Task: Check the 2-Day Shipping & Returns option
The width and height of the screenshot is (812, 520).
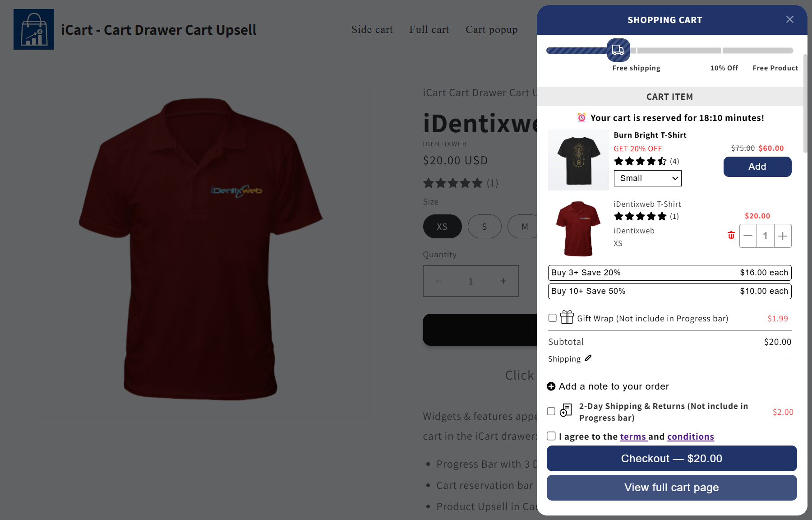Action: (x=551, y=411)
